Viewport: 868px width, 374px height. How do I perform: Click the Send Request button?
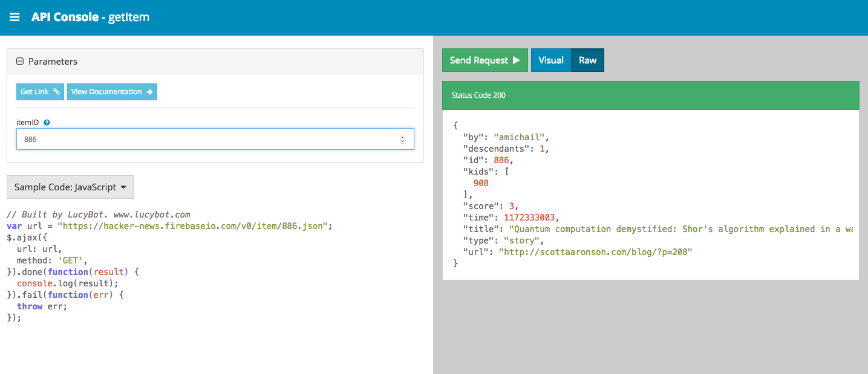[485, 60]
